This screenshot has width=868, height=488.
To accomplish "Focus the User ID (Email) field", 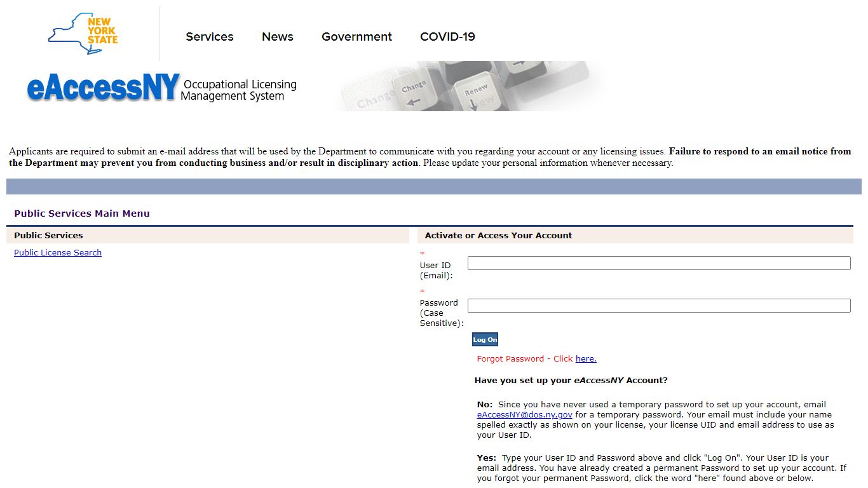I will click(659, 263).
